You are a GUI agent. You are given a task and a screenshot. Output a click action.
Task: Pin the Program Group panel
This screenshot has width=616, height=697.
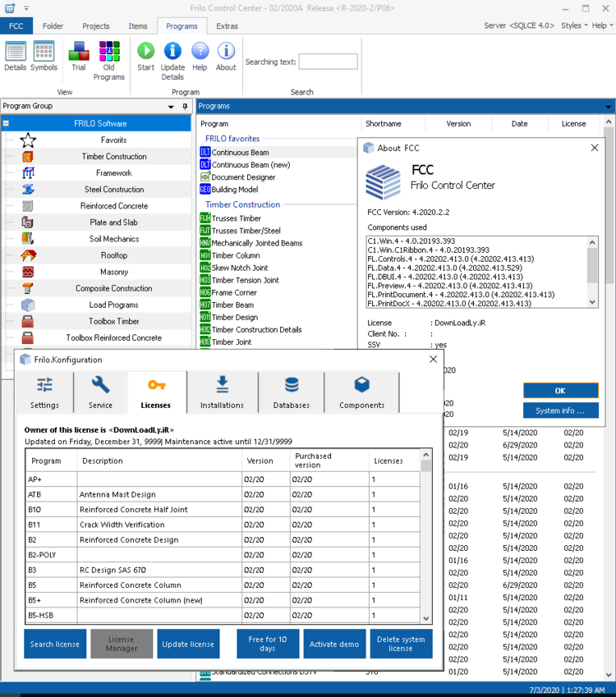pyautogui.click(x=184, y=107)
